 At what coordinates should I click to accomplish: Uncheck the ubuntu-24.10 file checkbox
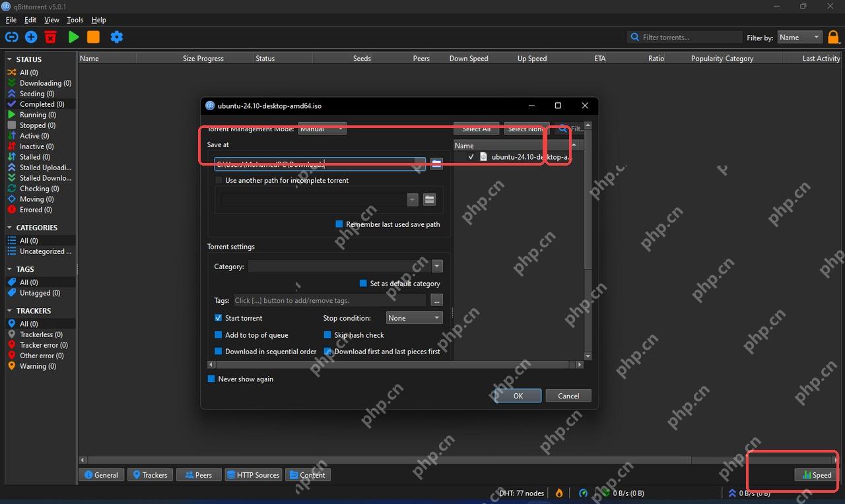471,157
